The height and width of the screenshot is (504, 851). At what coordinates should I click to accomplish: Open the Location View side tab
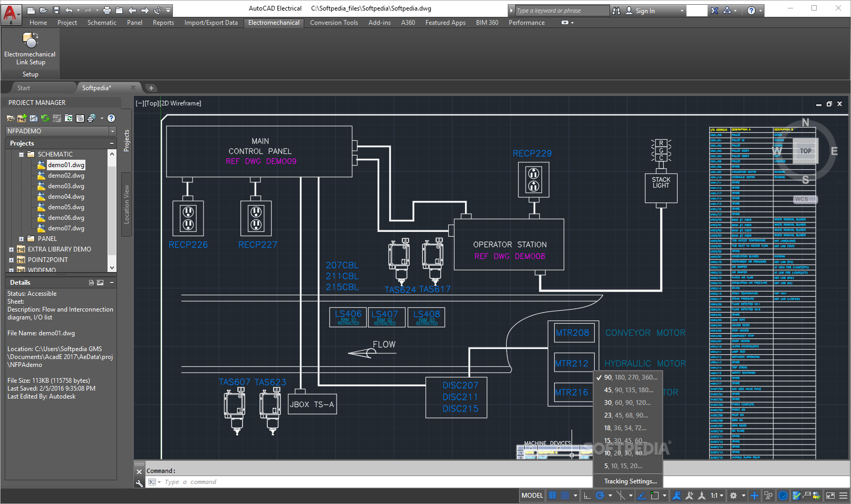(127, 204)
